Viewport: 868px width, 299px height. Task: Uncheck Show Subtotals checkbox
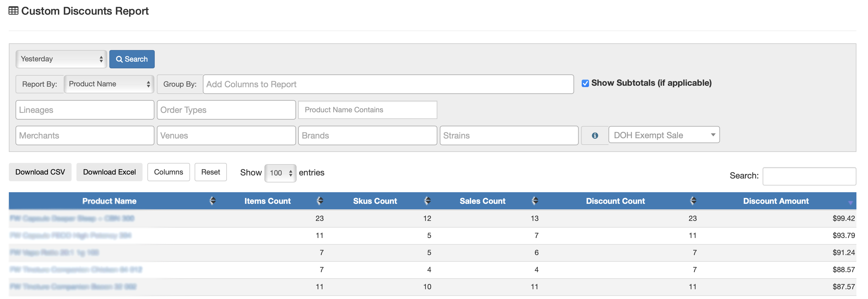pyautogui.click(x=585, y=83)
